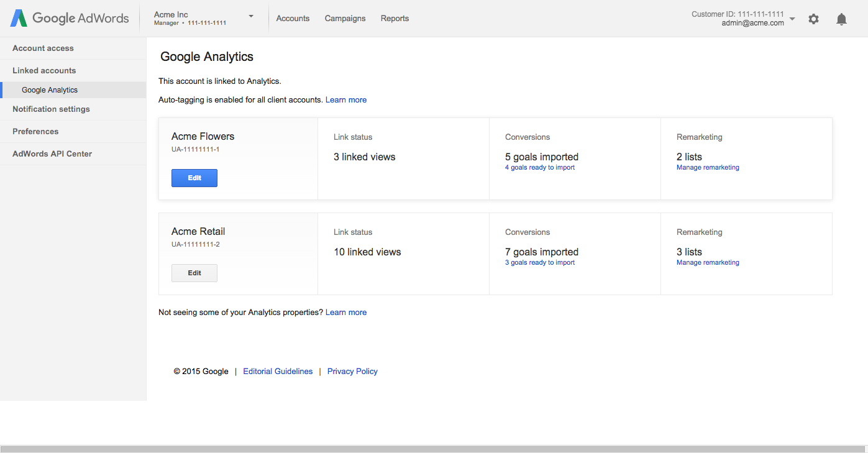868x453 pixels.
Task: Click the 10 linked views text
Action: point(367,252)
